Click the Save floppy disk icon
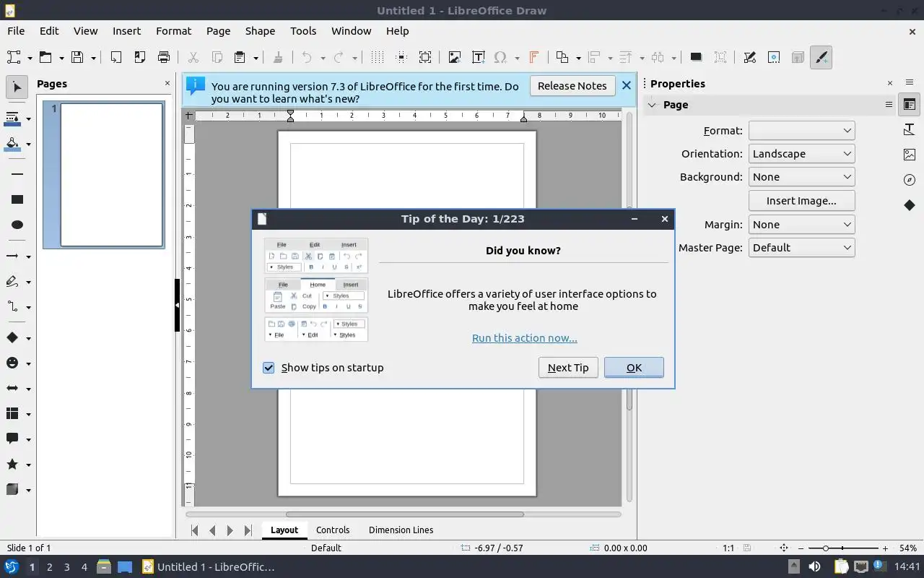 click(x=77, y=57)
